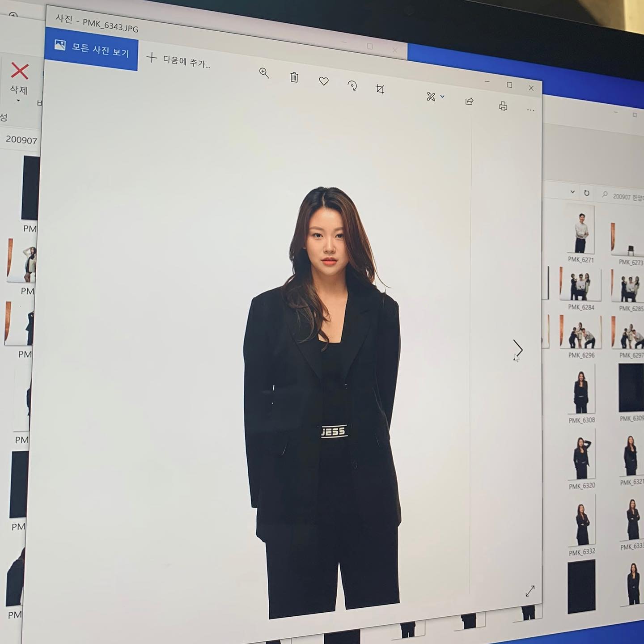
Task: Select thumbnail PMK_6321
Action: tap(631, 454)
